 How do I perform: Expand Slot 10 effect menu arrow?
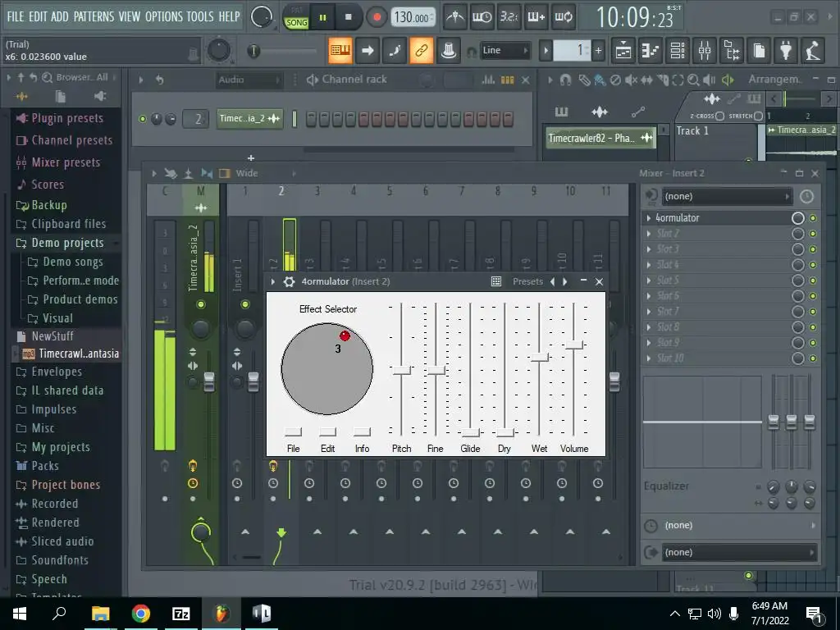click(649, 358)
